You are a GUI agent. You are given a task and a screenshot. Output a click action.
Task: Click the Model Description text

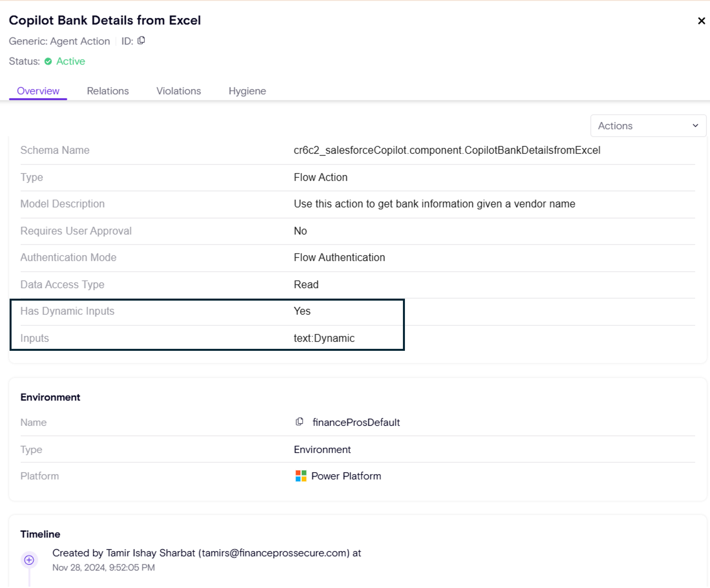(x=434, y=204)
